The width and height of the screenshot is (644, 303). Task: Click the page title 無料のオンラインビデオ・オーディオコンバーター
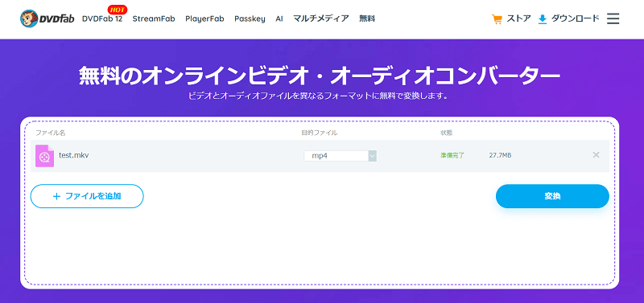[319, 76]
